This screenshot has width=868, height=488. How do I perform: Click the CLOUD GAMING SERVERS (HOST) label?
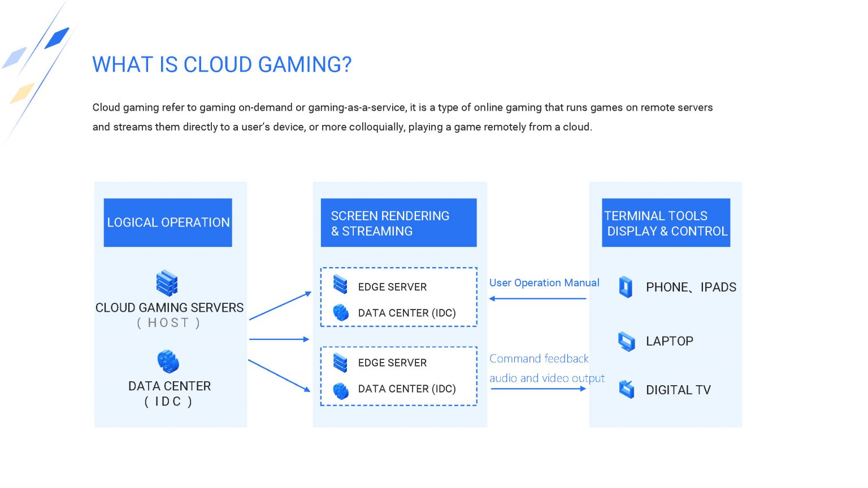coord(170,315)
